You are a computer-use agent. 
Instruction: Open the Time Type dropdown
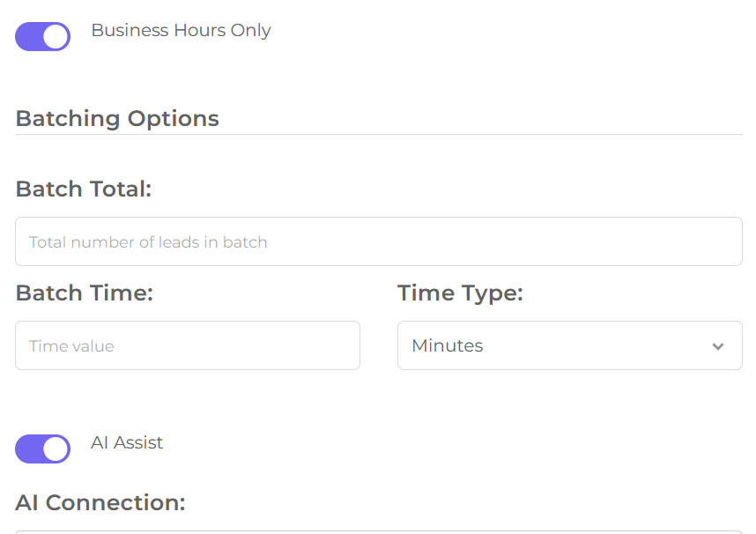(569, 345)
